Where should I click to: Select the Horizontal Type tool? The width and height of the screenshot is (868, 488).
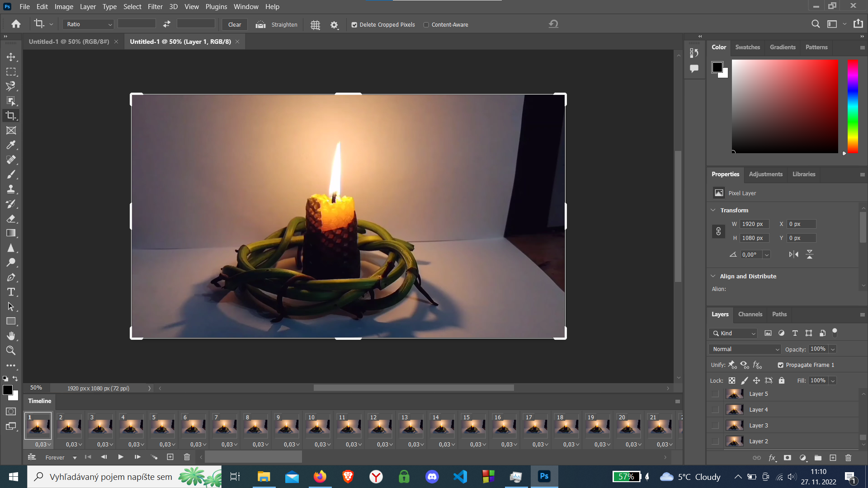pos(11,292)
